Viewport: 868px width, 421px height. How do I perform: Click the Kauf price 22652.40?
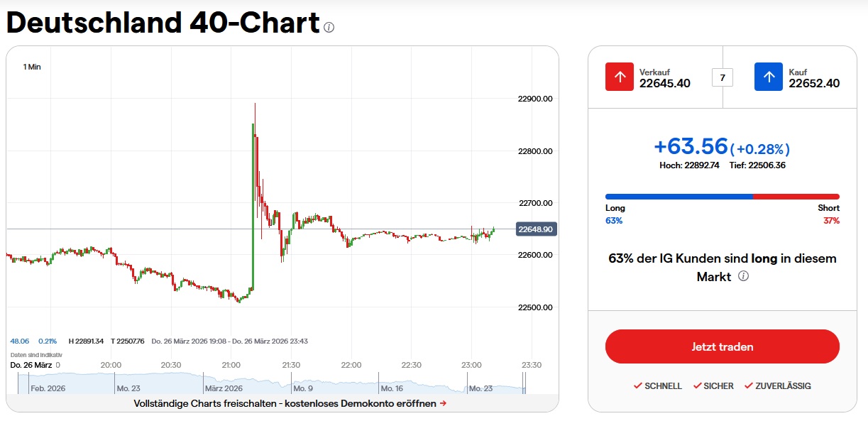pos(814,83)
